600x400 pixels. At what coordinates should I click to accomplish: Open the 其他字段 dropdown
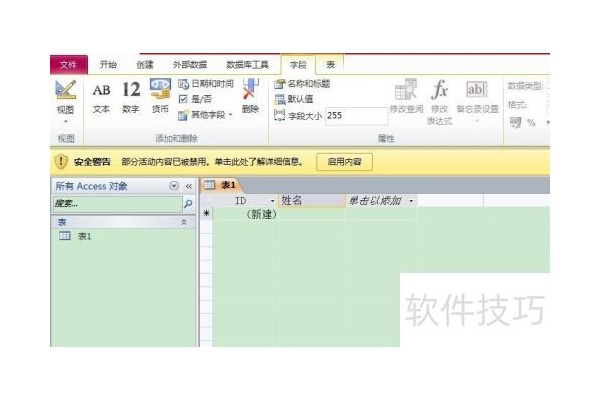205,115
